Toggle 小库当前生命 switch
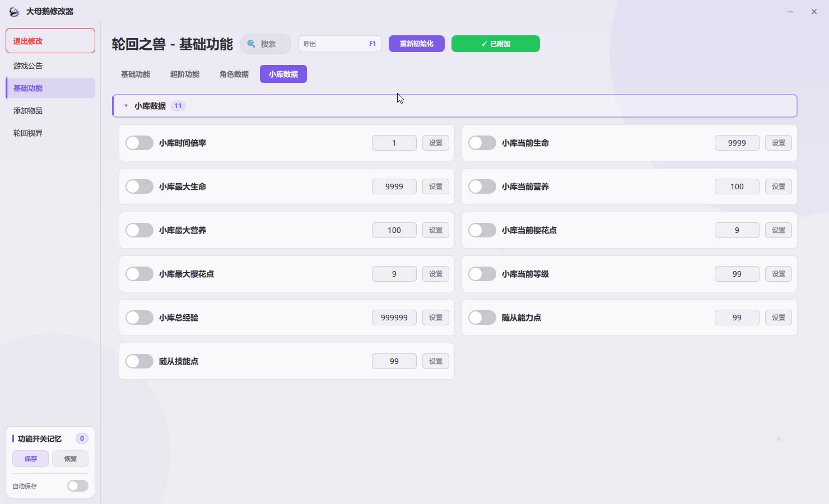The height and width of the screenshot is (504, 829). point(482,143)
